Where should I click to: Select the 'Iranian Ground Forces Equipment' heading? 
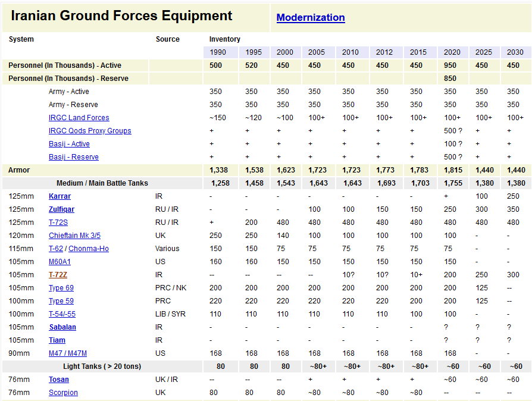point(121,15)
